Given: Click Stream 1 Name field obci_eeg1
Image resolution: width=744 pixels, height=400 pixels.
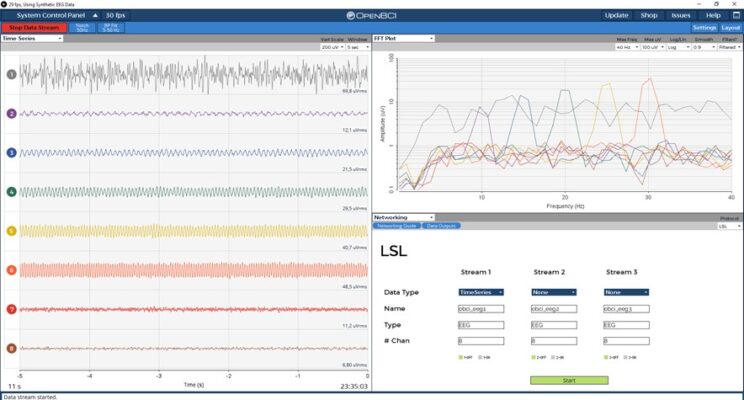Looking at the screenshot, I should coord(481,309).
